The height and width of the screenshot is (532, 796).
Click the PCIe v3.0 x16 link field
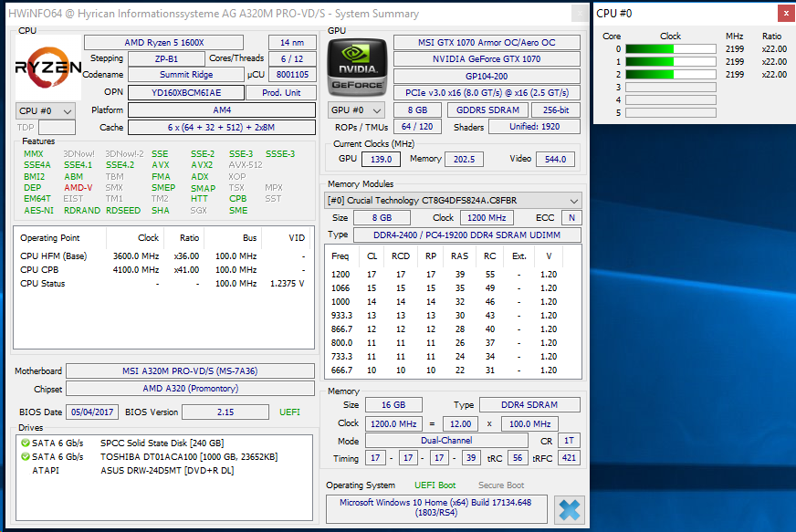[487, 93]
